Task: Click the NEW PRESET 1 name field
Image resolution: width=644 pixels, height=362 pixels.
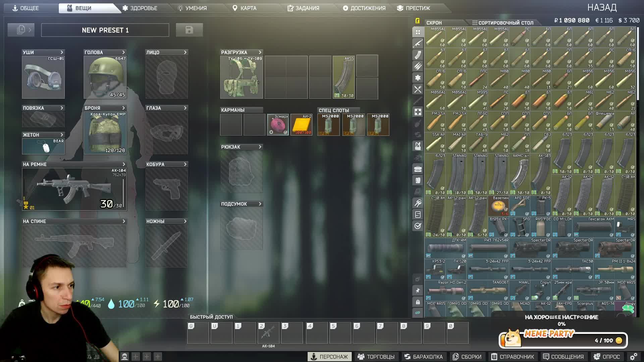Action: pos(105,30)
